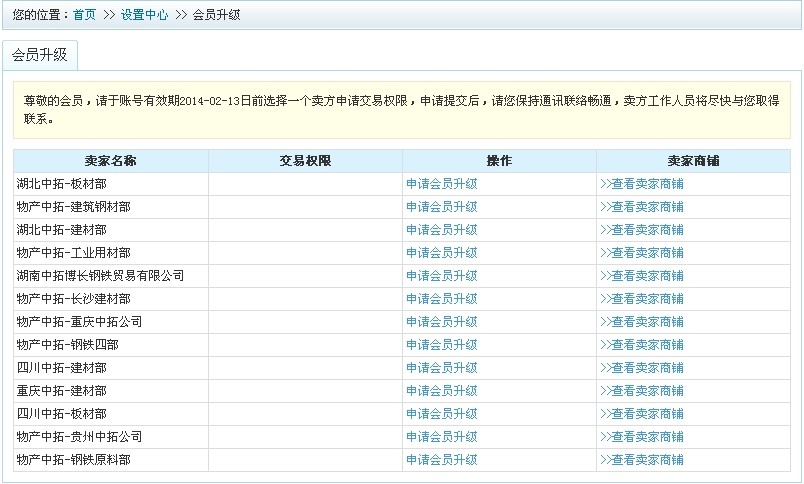804x484 pixels.
Task: Click 申请会员升级 for 物产中拓-长沙建材部
Action: (441, 298)
